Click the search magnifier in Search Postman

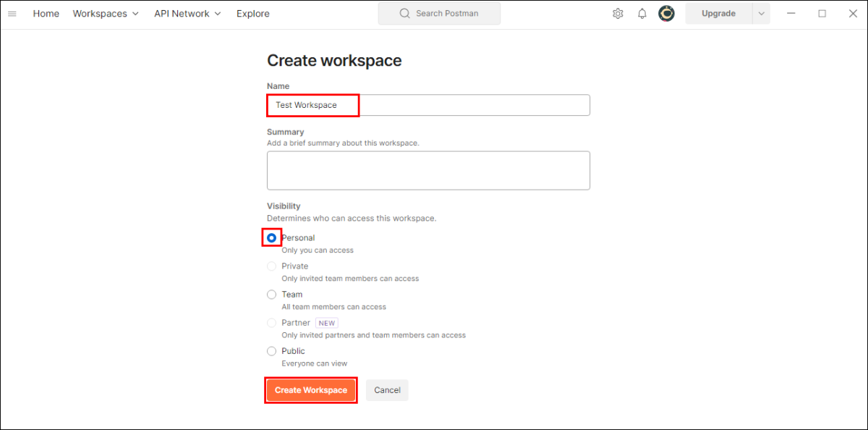tap(405, 14)
